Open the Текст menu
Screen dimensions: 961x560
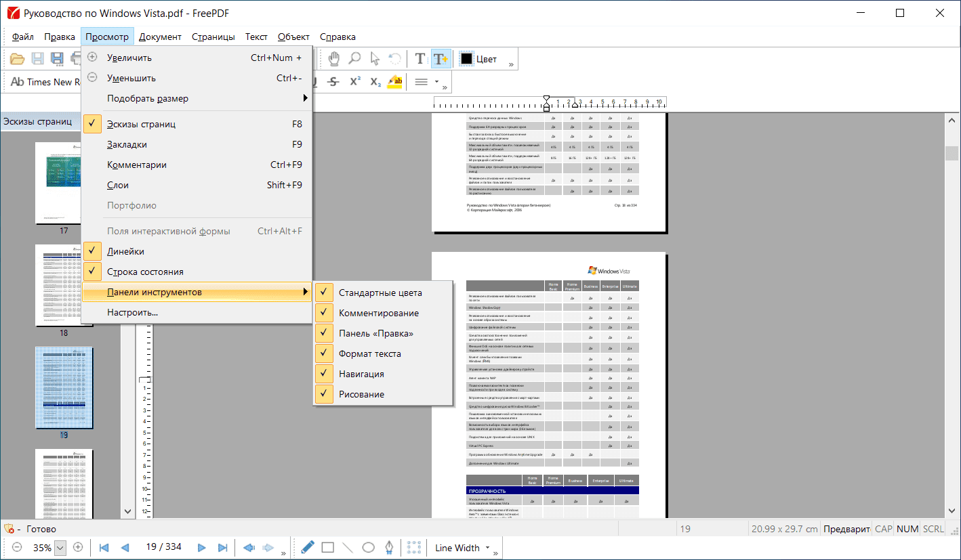256,37
